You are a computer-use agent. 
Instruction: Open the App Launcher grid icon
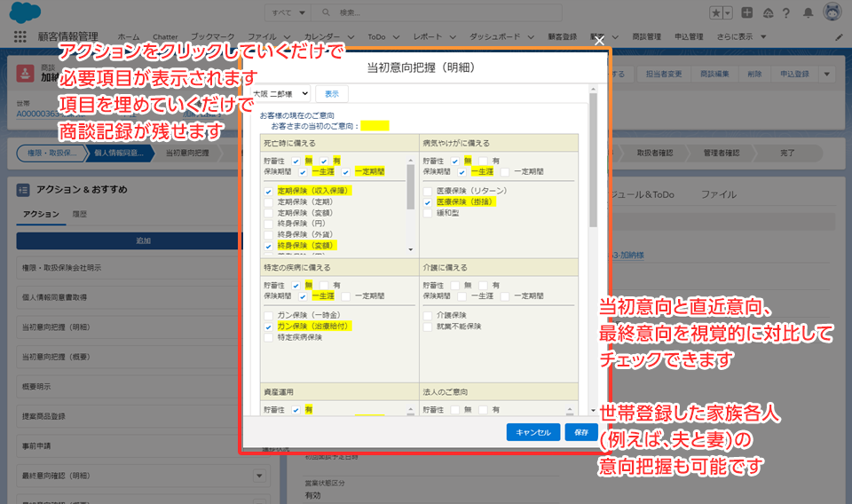pos(20,36)
